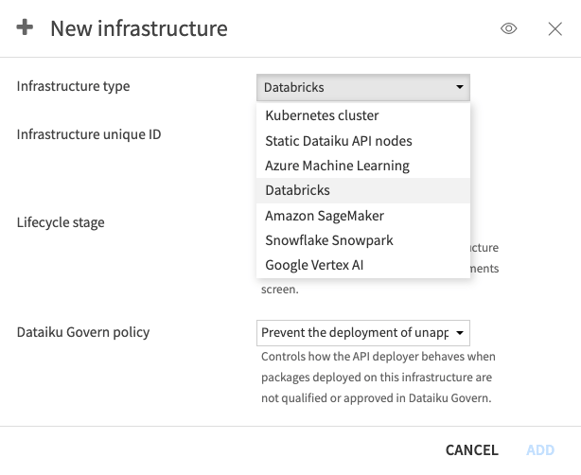
Task: Click the plus icon beside New infrastructure
Action: point(25,27)
